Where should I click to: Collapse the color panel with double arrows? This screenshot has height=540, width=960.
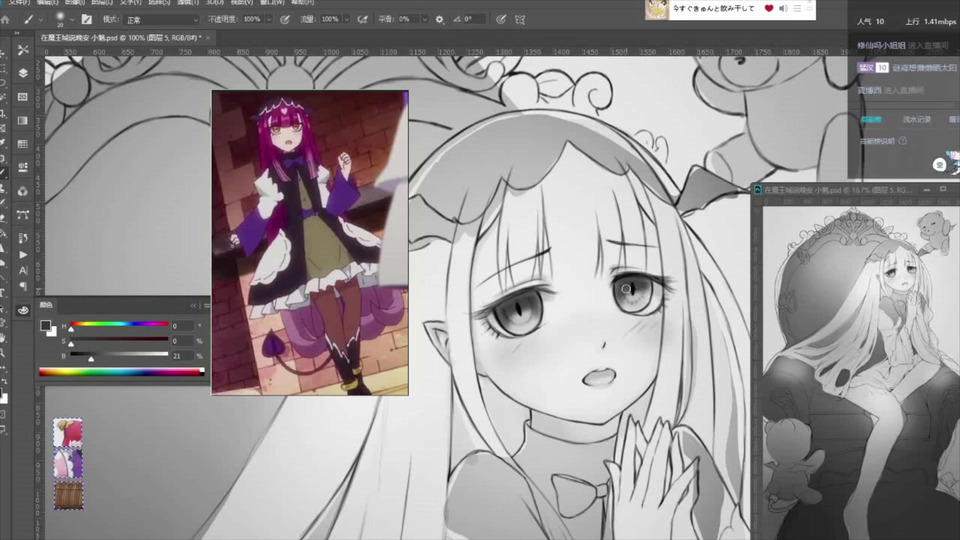193,305
